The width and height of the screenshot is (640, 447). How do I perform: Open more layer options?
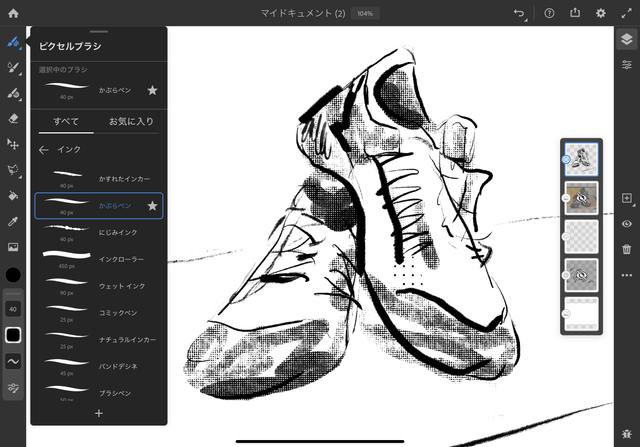627,275
